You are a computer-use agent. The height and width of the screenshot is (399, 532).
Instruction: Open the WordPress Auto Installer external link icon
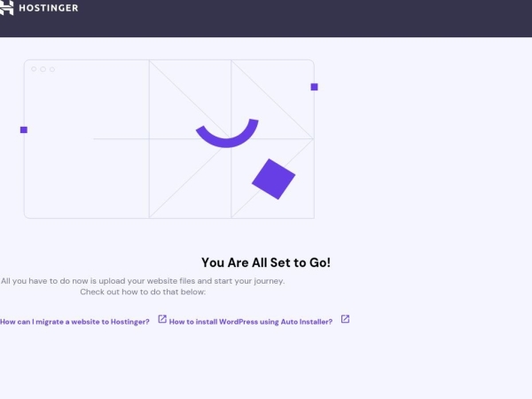pyautogui.click(x=345, y=319)
